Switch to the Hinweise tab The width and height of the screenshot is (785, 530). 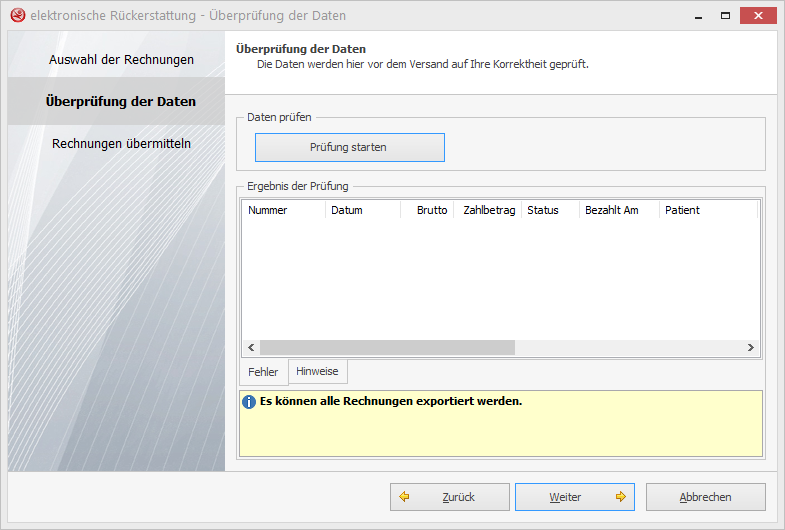coord(317,371)
